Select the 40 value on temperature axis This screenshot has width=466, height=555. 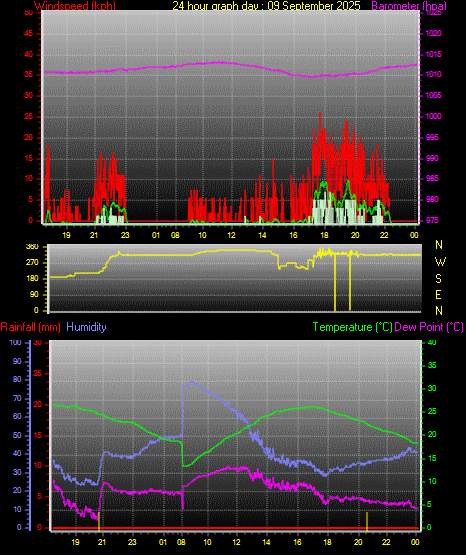coord(432,342)
